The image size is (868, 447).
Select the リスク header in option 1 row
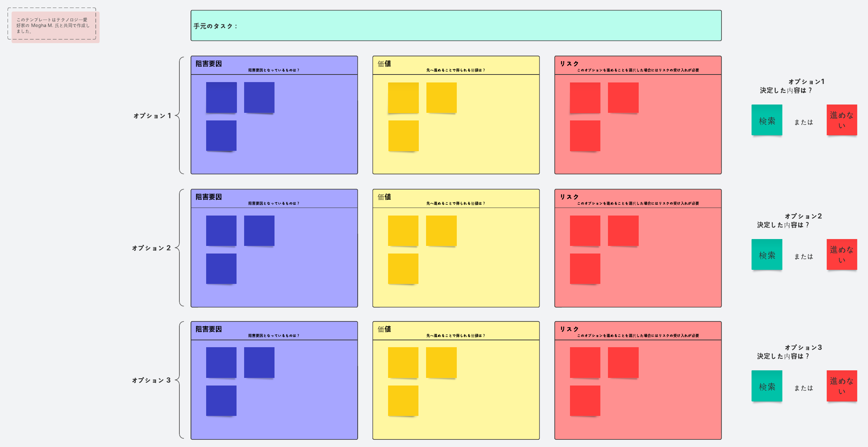569,64
